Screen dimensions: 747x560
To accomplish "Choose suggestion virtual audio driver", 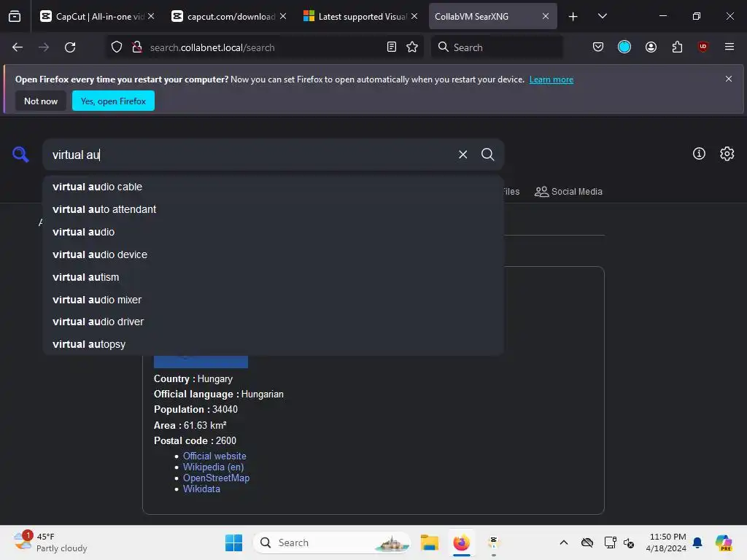I will 273,322.
